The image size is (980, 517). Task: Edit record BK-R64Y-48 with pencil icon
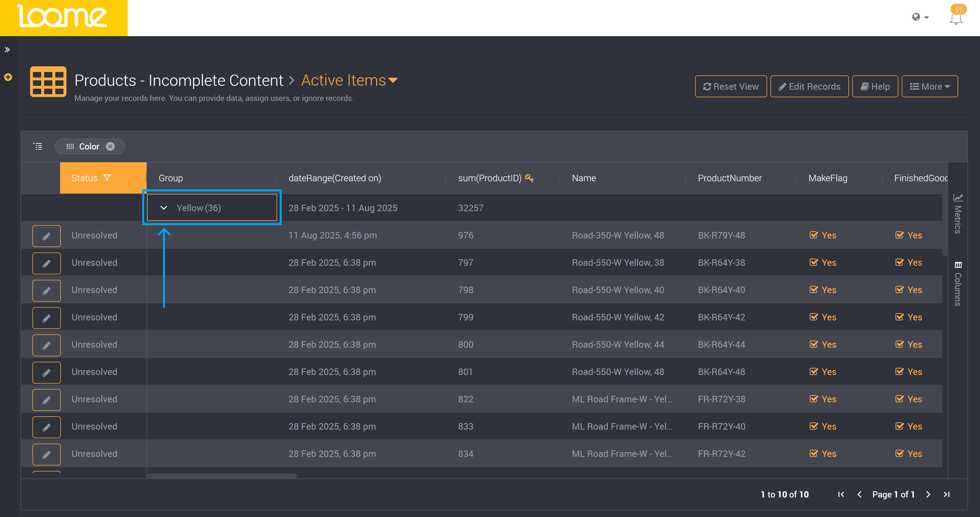[47, 373]
